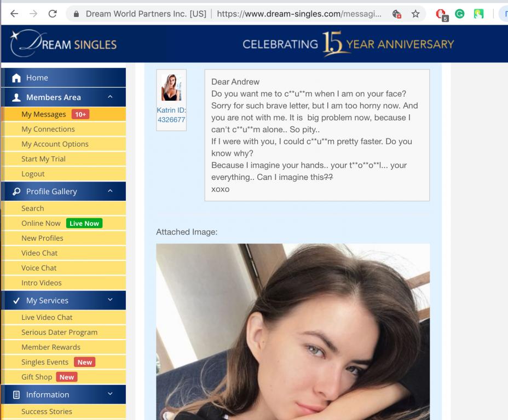Viewport: 508px width, 420px height.
Task: Bookmark this page with star icon
Action: (415, 14)
